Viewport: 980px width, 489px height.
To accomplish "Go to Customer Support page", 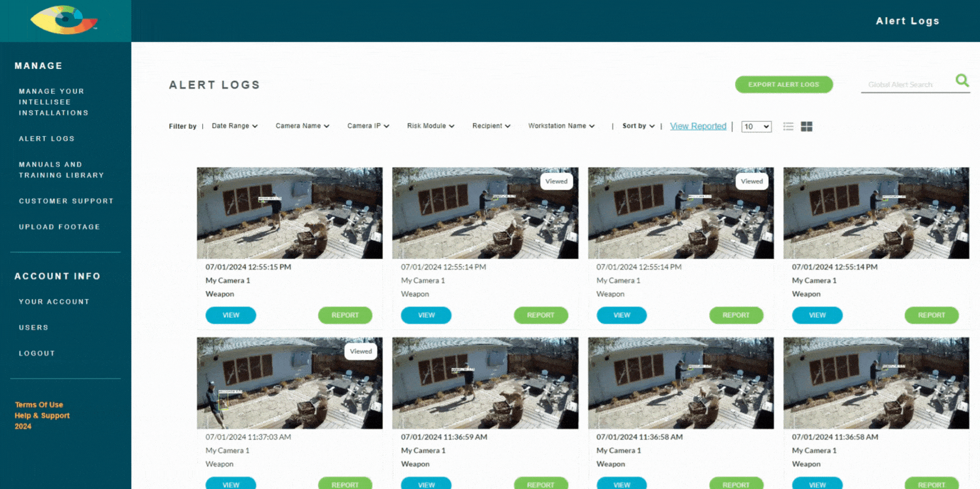I will click(x=66, y=201).
